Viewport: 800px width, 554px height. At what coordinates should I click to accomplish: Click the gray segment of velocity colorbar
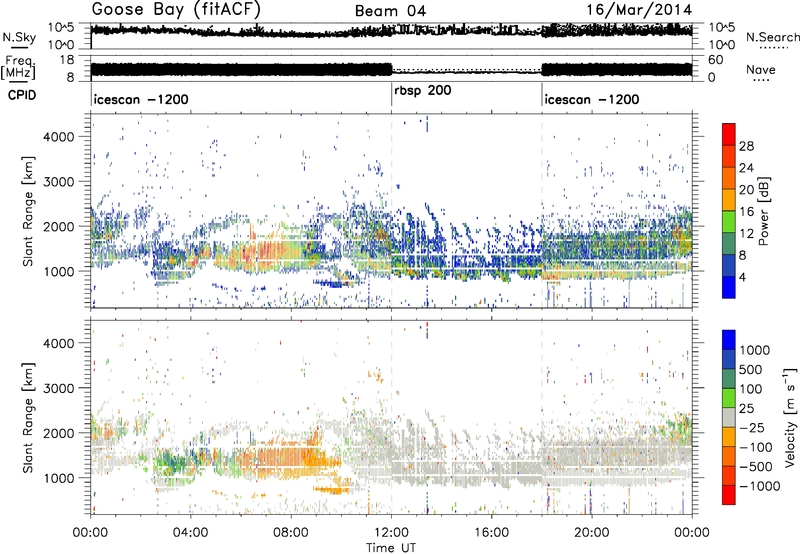pyautogui.click(x=729, y=417)
